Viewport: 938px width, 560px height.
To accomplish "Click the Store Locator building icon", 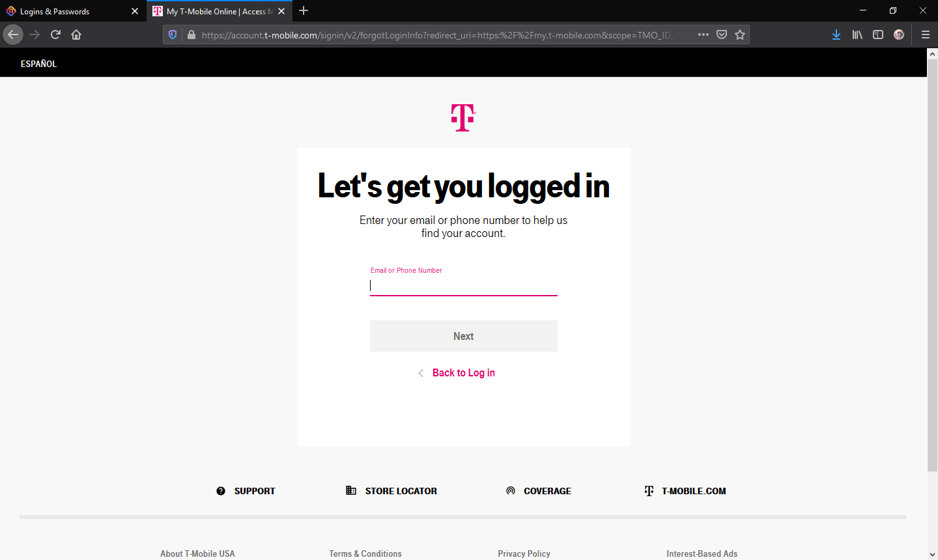I will [x=351, y=490].
